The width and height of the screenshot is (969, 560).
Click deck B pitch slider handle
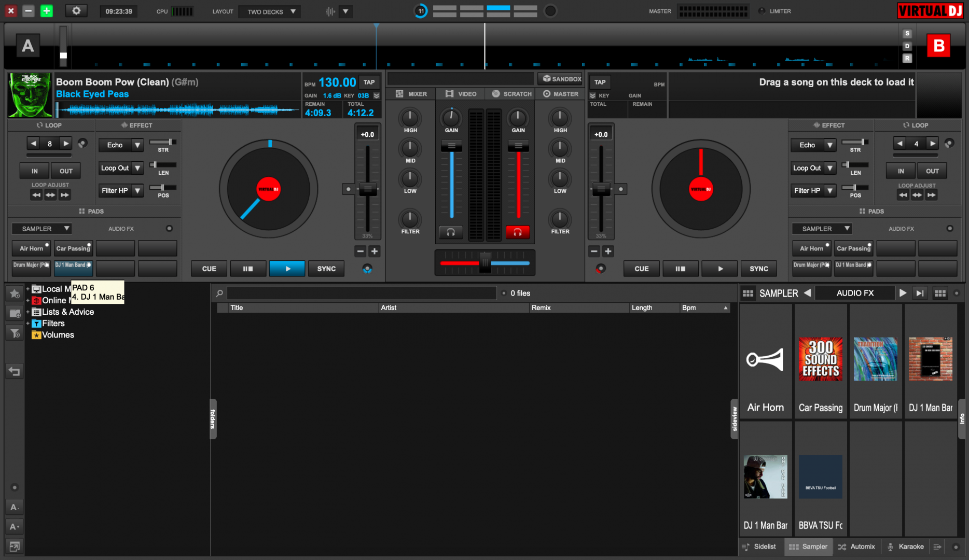click(601, 189)
